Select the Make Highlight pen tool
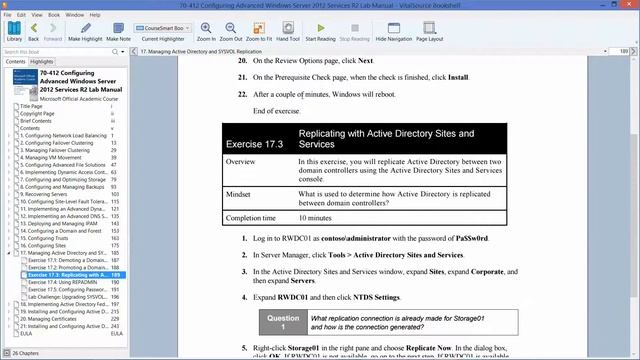 85,31
